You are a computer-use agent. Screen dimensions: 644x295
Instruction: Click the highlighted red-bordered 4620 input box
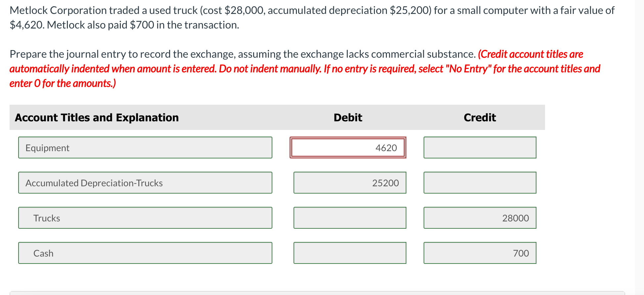coord(347,147)
